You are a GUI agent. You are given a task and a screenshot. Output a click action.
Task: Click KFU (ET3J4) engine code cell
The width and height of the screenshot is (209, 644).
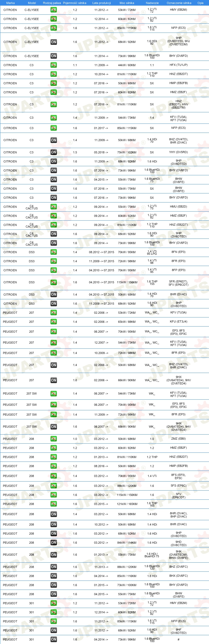(x=179, y=322)
